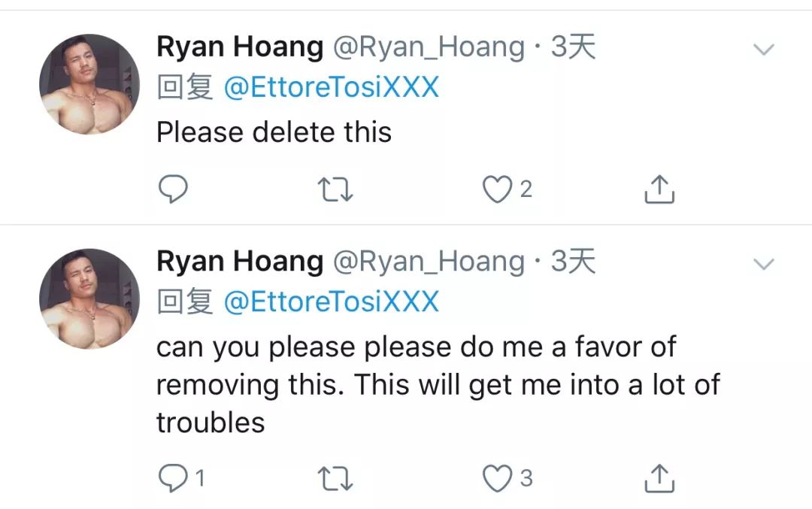The width and height of the screenshot is (812, 509).
Task: Open the "Please delete this" tweet text
Action: [274, 132]
